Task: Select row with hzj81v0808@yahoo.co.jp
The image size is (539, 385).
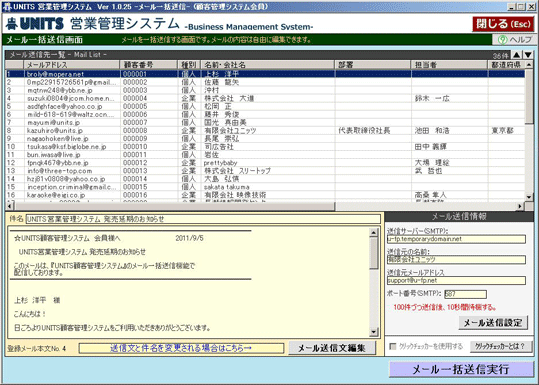Action: (x=265, y=179)
